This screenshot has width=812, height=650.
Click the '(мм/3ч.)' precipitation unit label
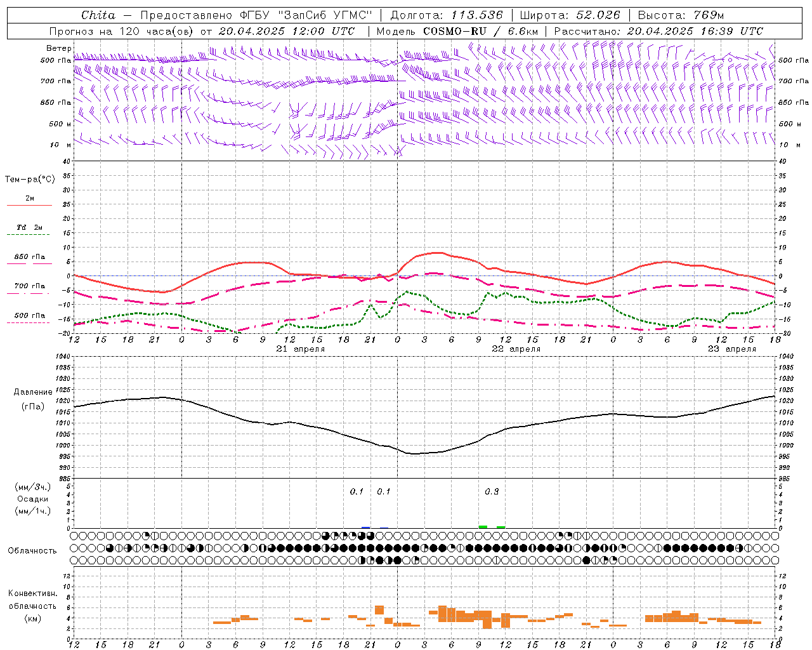(32, 487)
